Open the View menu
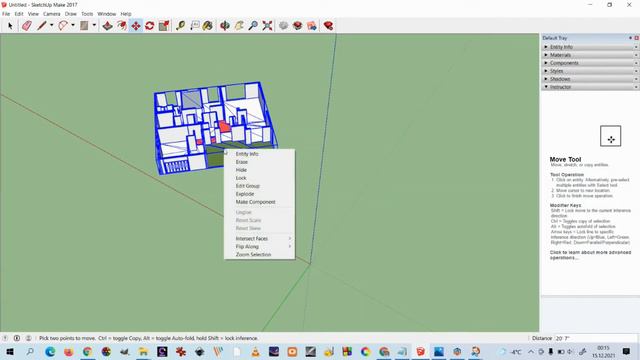Viewport: 640px width, 360px height. [33, 14]
